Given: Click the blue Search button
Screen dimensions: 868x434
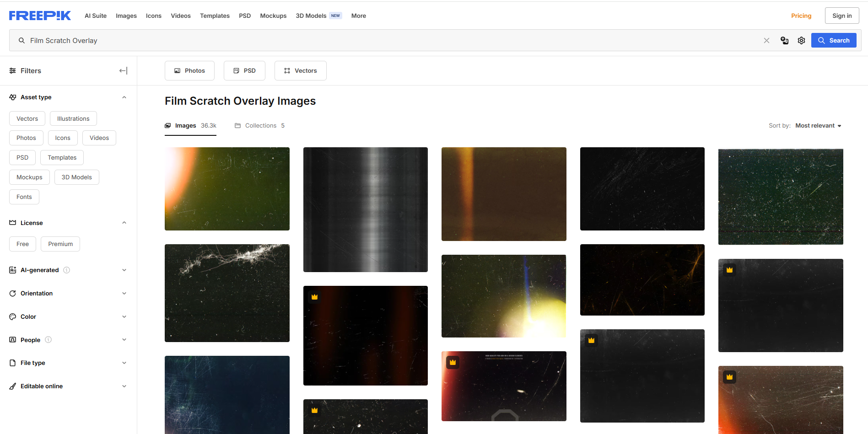Looking at the screenshot, I should pyautogui.click(x=834, y=41).
